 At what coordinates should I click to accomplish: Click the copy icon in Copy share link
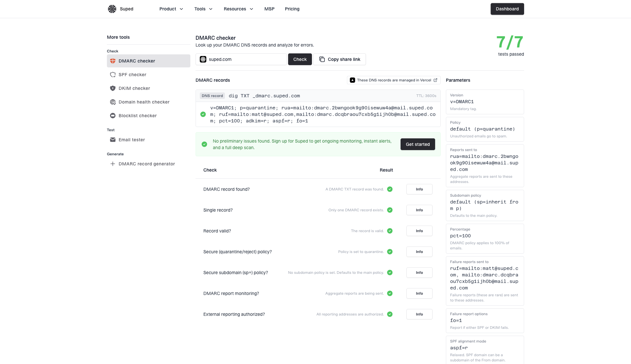point(322,59)
